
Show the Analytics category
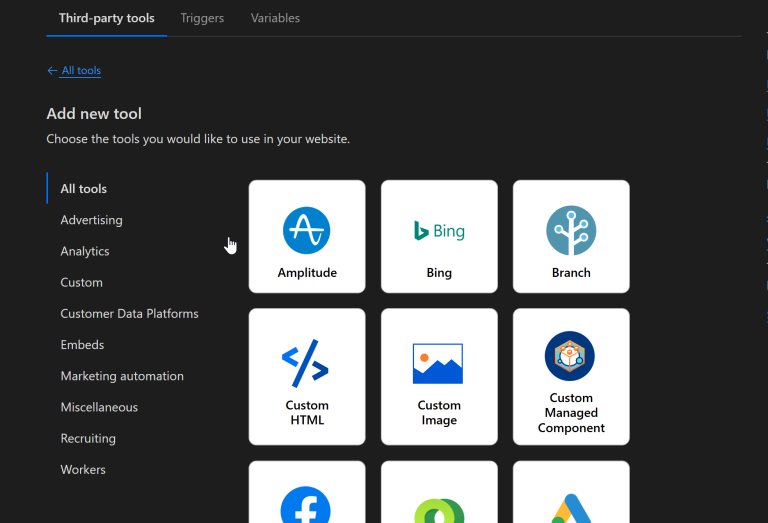pyautogui.click(x=85, y=251)
